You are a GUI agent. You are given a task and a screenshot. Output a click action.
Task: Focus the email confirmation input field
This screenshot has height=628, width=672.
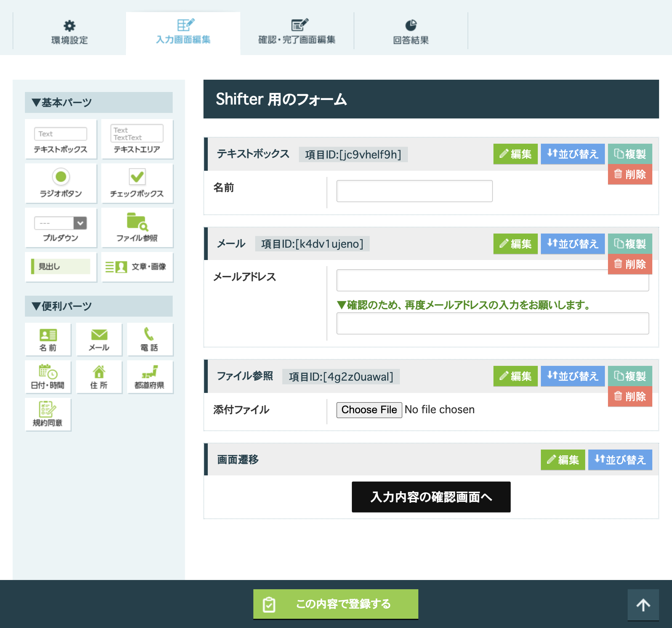[x=493, y=323]
